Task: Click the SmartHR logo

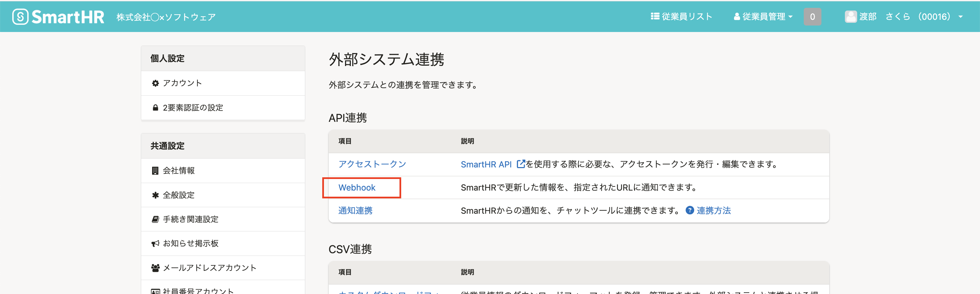Action: 58,17
